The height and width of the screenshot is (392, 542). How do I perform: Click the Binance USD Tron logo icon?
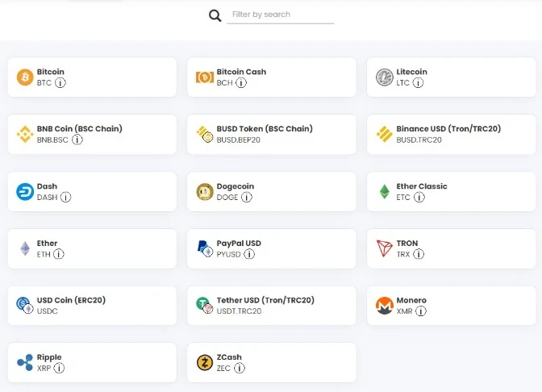[385, 134]
